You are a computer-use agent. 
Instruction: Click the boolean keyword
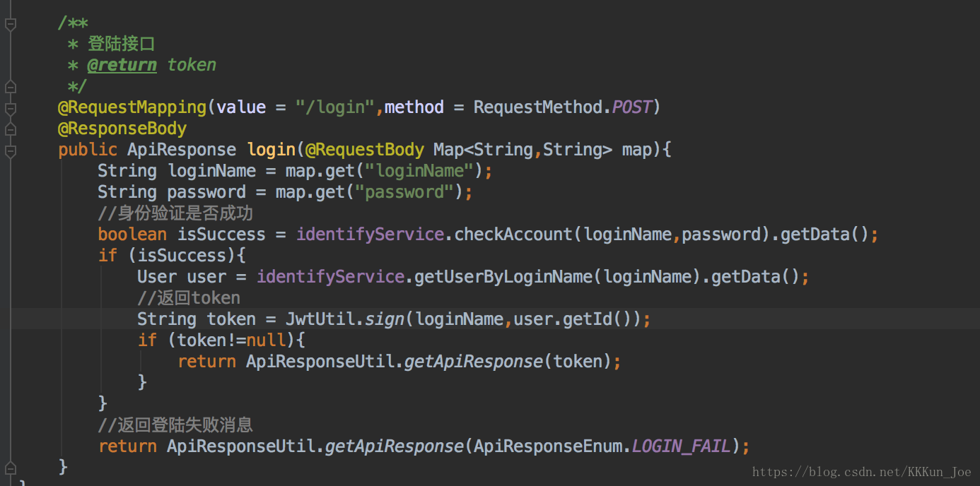click(132, 235)
